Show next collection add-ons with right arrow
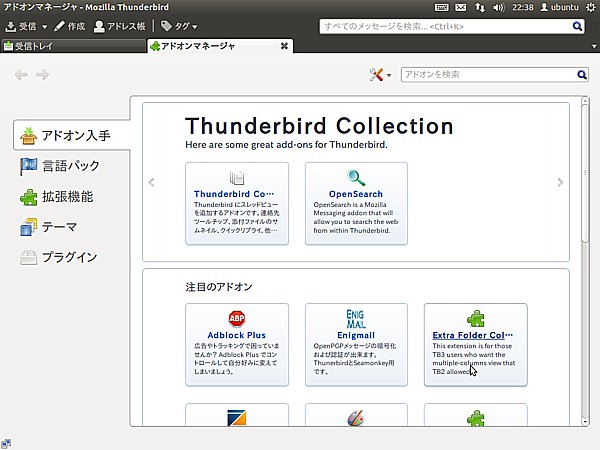Image resolution: width=600 pixels, height=450 pixels. [x=560, y=182]
